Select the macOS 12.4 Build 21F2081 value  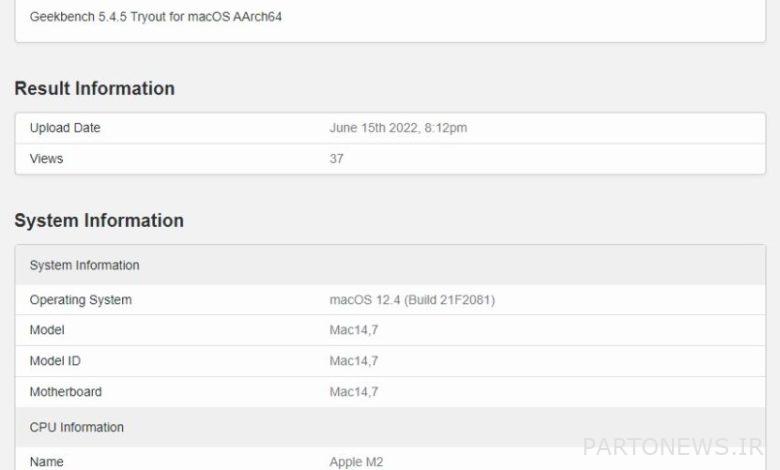point(412,300)
